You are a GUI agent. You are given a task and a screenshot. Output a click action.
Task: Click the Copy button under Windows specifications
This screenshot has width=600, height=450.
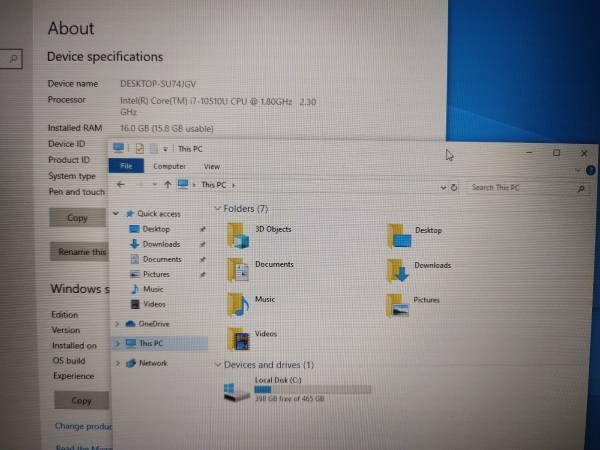(82, 400)
